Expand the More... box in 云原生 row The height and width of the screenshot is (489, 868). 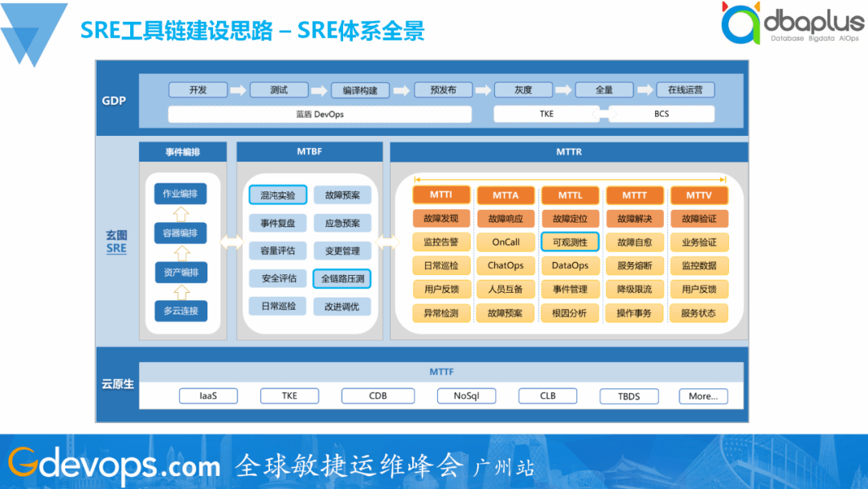tap(702, 396)
